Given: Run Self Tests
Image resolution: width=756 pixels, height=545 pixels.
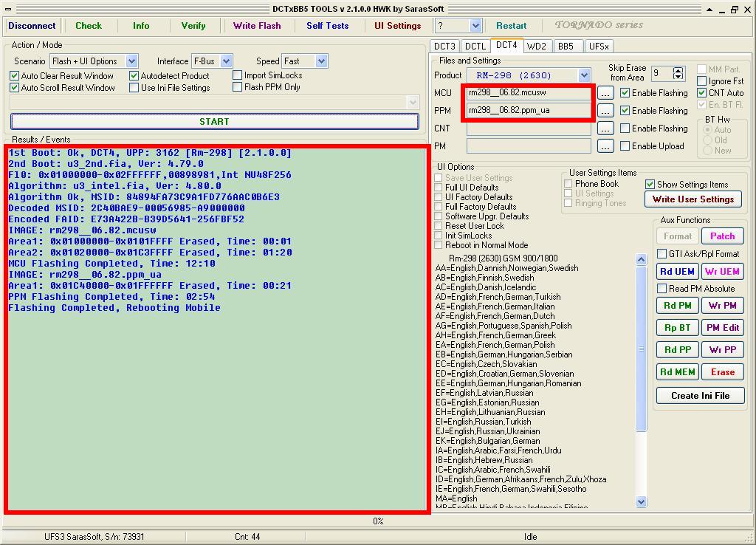Looking at the screenshot, I should click(327, 26).
